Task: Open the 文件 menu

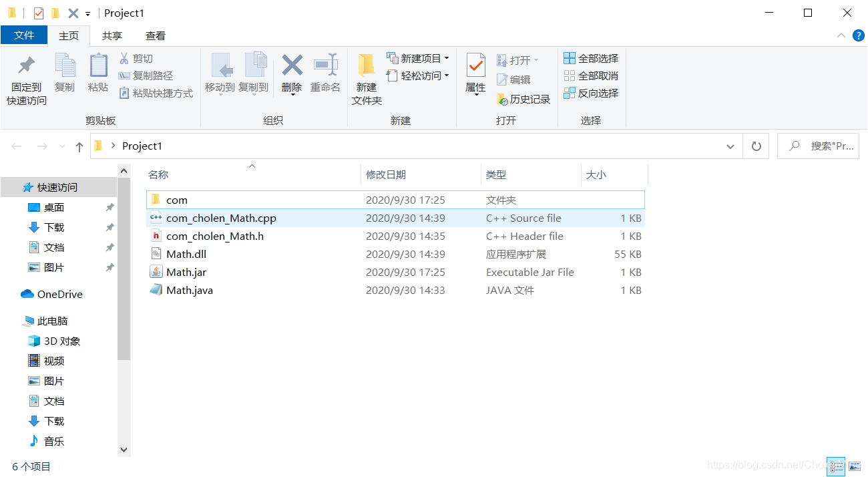Action: (24, 35)
